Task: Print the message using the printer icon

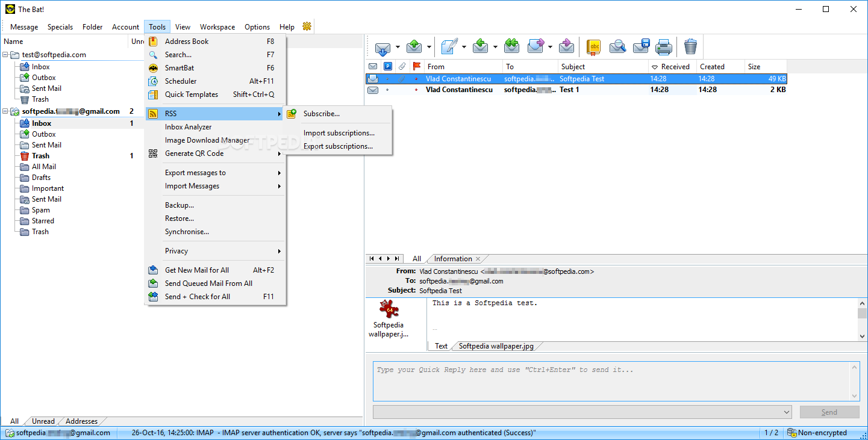Action: pyautogui.click(x=664, y=46)
